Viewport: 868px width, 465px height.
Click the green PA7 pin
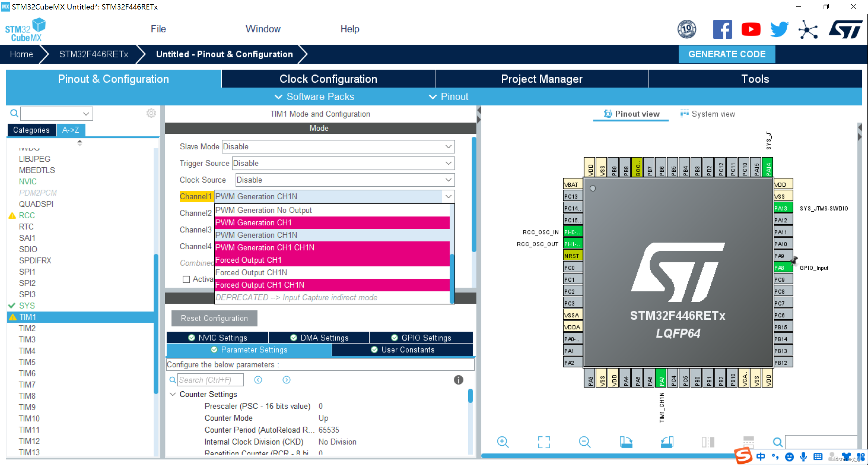661,378
